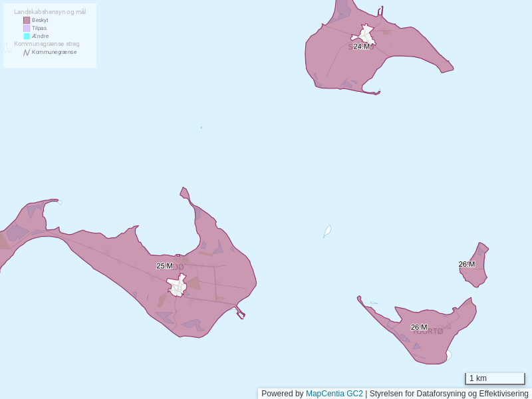Click the Landskabshensyn og mål legend heading
Screen dimensions: 532x399
coord(50,12)
